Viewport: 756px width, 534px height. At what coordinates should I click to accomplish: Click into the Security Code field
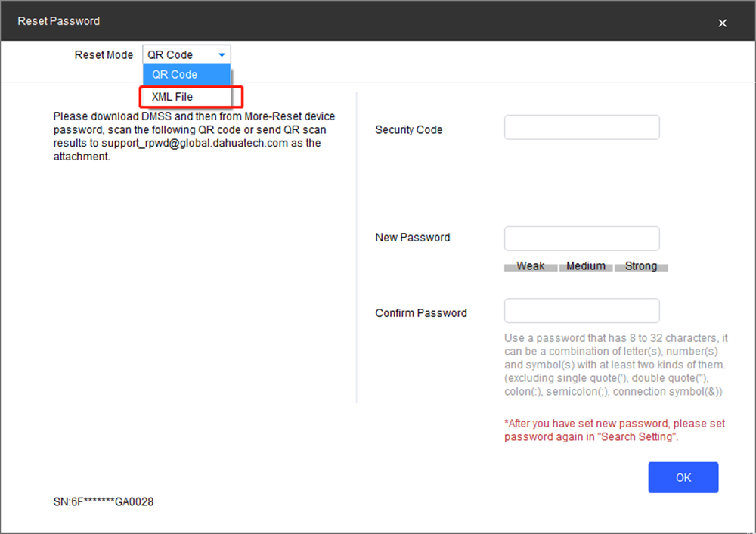581,128
